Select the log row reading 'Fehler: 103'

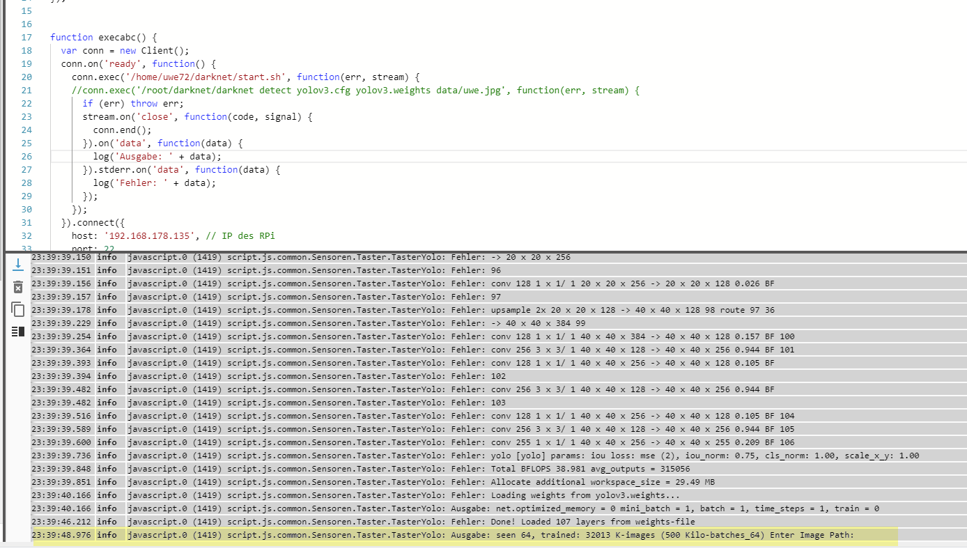[498, 403]
